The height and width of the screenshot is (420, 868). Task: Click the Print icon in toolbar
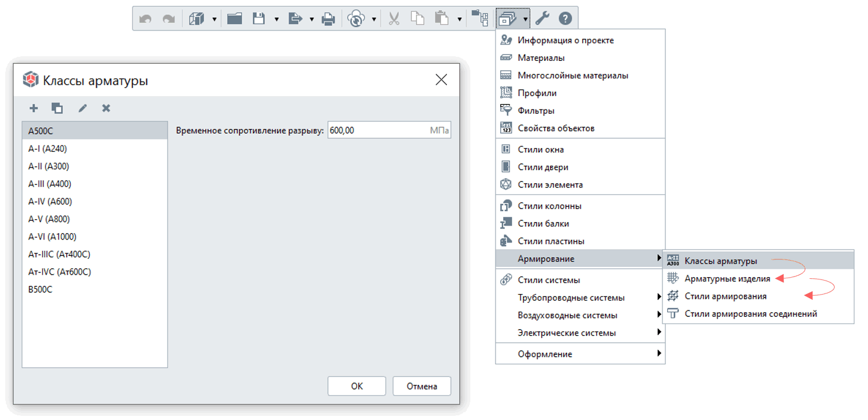[329, 19]
